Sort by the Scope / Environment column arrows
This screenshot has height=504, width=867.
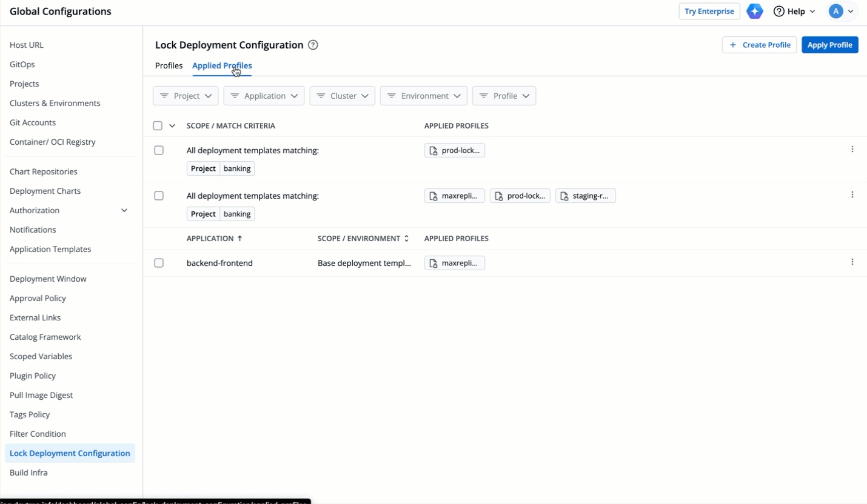click(406, 239)
